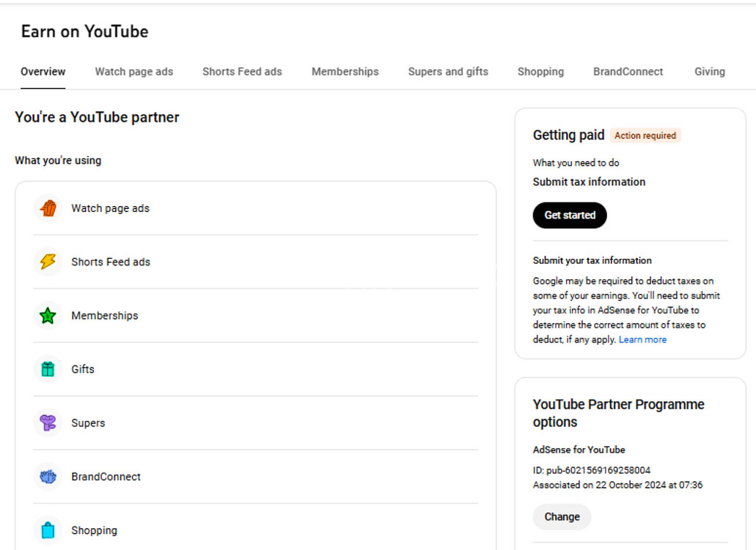Click the Shopping bag icon
The image size is (756, 550).
click(x=48, y=530)
